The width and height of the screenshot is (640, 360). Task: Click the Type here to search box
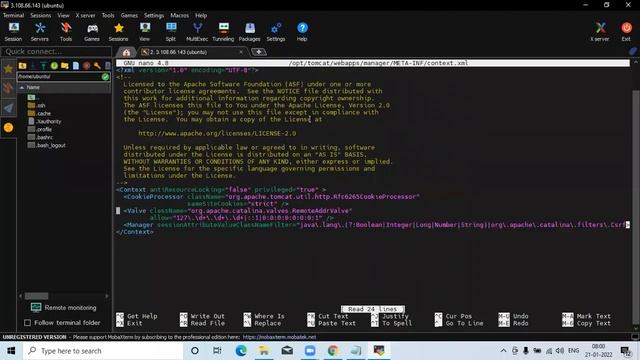coord(103,351)
